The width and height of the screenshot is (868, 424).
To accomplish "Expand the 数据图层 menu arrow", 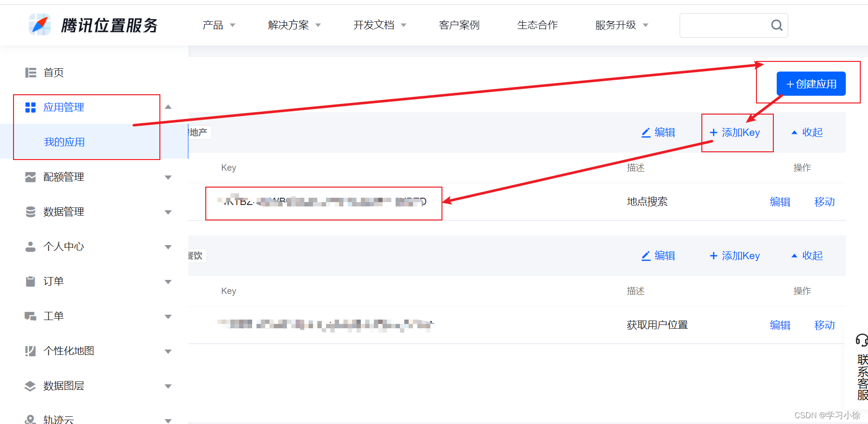I will [x=168, y=386].
